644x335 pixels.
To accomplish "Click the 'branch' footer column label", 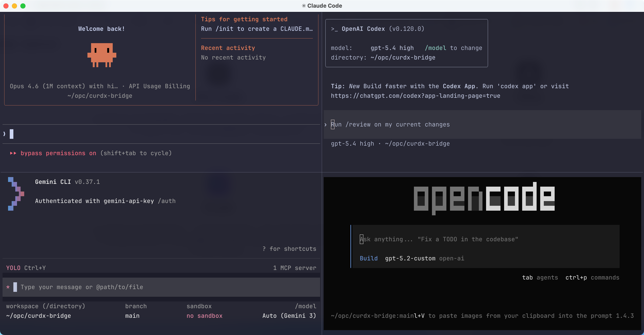I will [136, 306].
